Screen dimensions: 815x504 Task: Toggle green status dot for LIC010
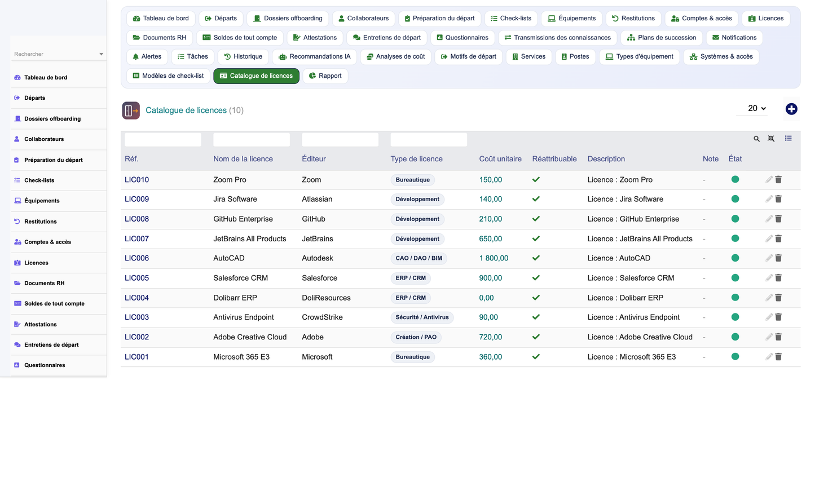pos(735,179)
